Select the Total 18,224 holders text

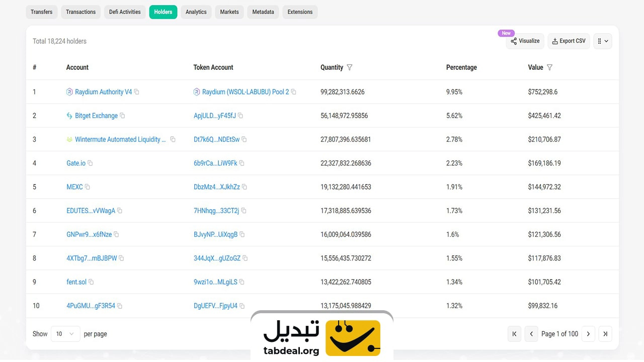(x=59, y=41)
